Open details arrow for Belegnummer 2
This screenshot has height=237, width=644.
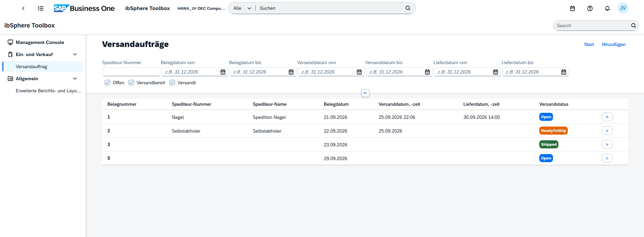[x=607, y=131]
